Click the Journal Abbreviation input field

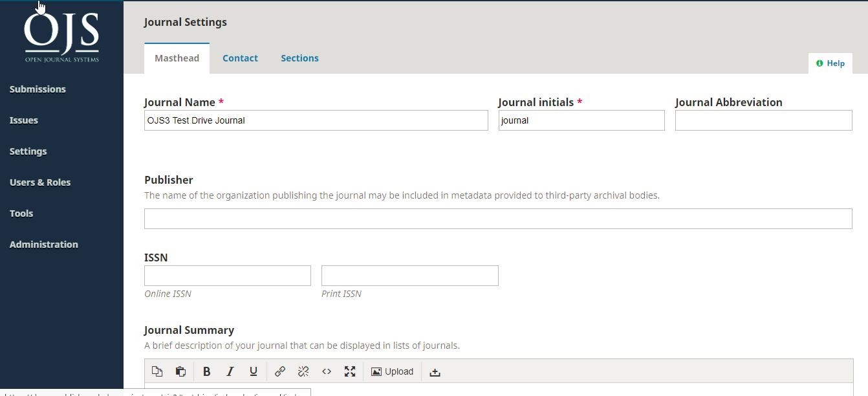coord(763,120)
